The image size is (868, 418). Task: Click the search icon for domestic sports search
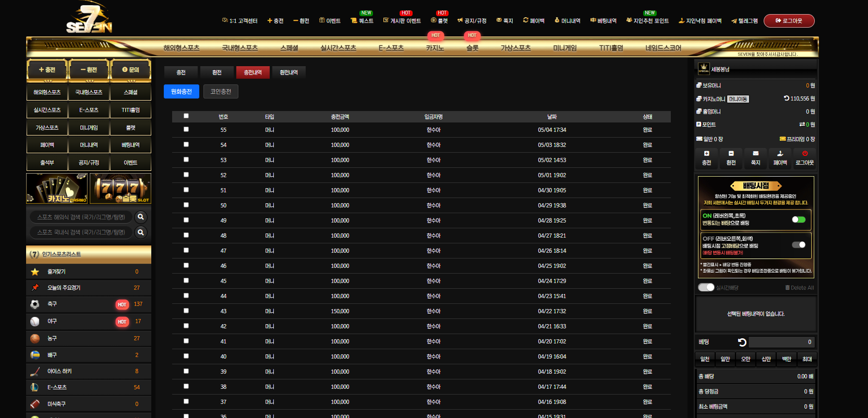click(140, 232)
